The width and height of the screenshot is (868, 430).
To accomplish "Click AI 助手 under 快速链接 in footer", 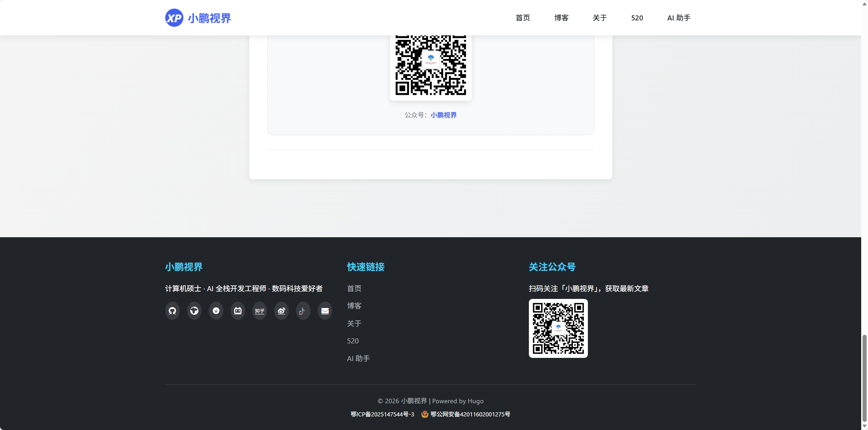I will click(x=359, y=358).
